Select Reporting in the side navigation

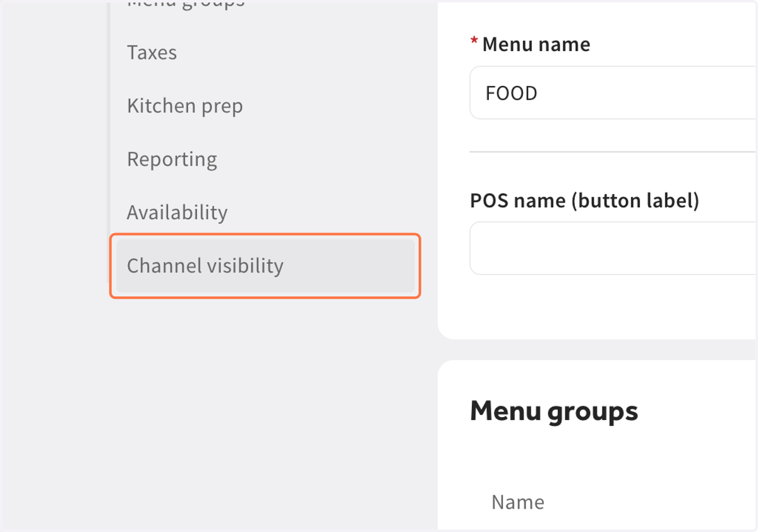coord(172,159)
